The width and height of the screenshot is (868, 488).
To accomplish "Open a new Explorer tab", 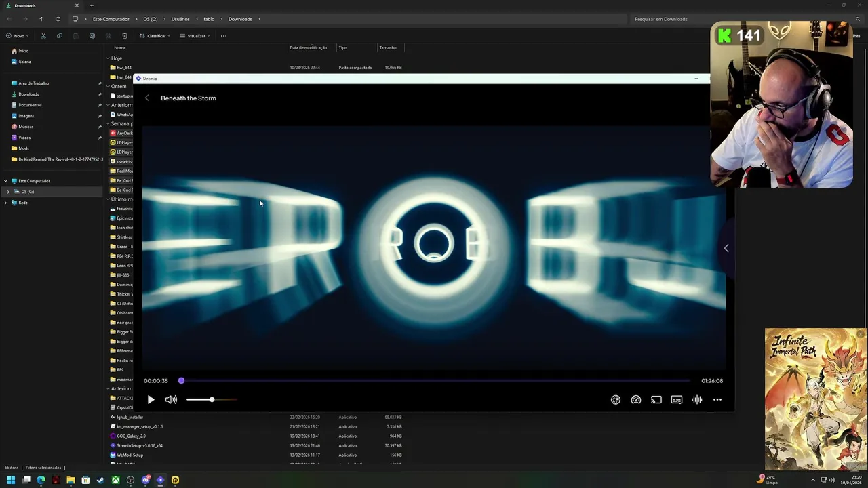I will tap(92, 5).
